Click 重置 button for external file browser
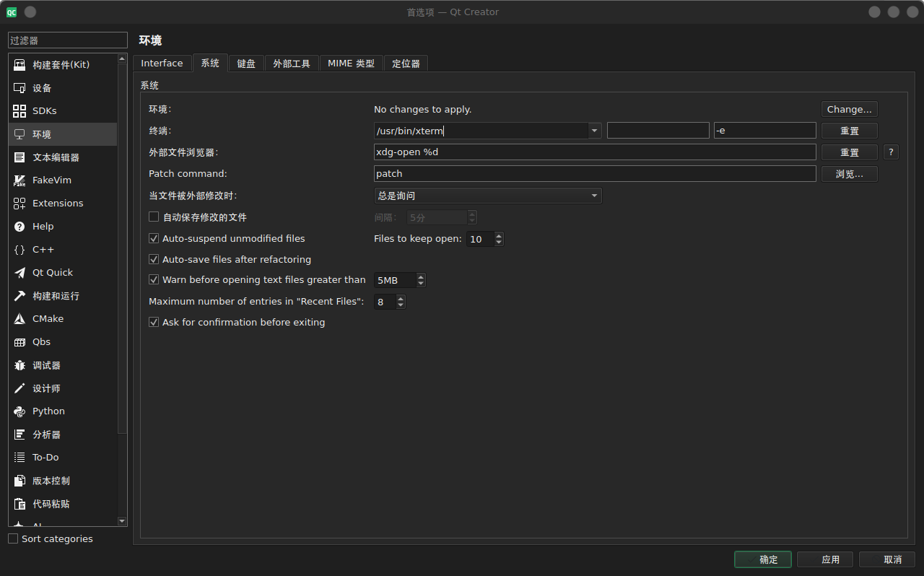The image size is (924, 576). pyautogui.click(x=850, y=152)
